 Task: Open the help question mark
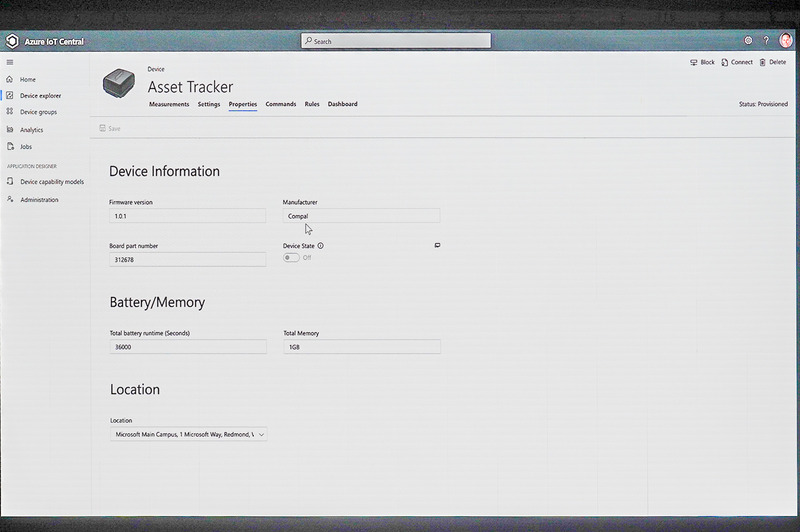pos(766,40)
